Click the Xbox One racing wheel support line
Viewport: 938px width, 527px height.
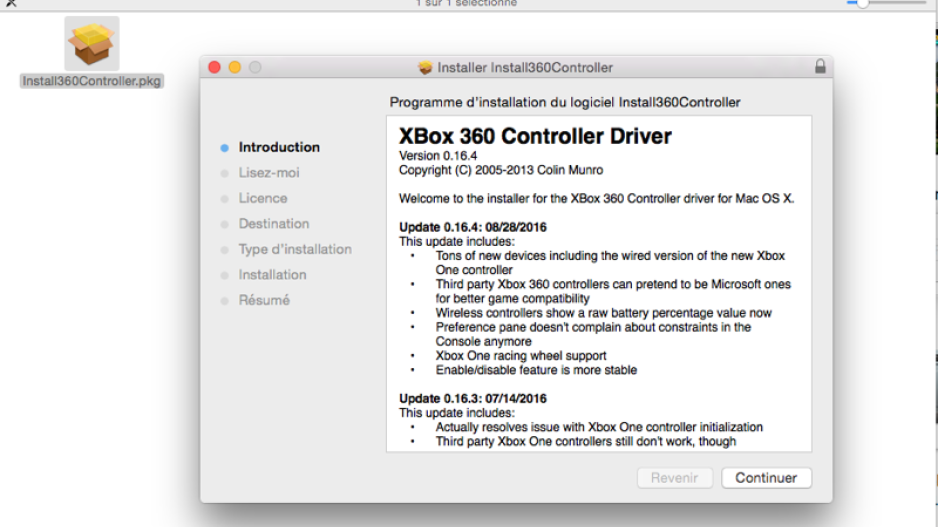(520, 356)
